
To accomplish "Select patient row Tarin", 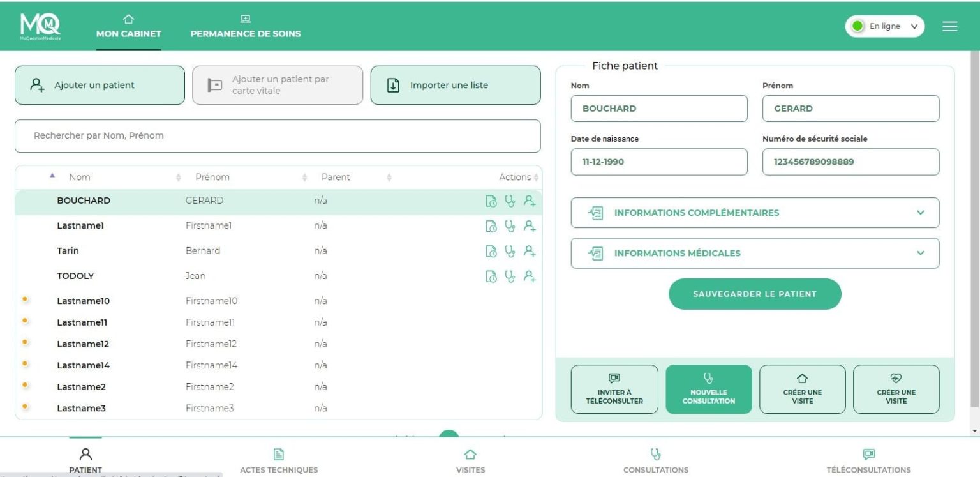I will 278,251.
